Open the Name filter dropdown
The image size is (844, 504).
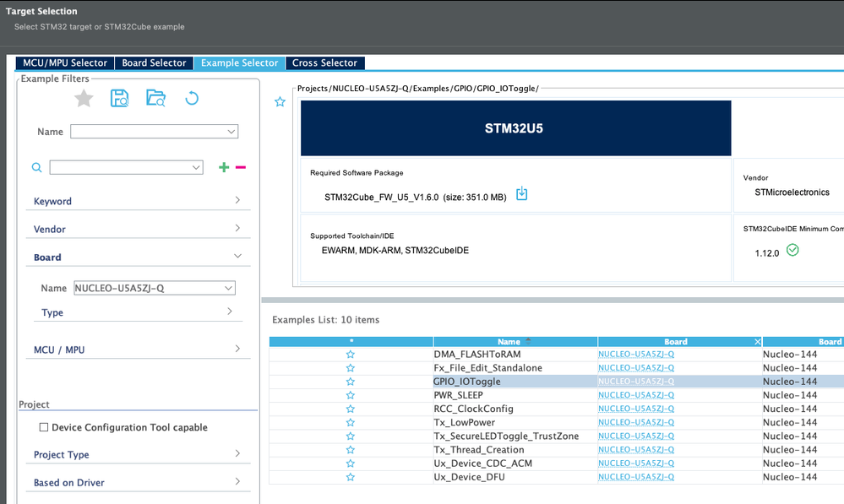[231, 131]
